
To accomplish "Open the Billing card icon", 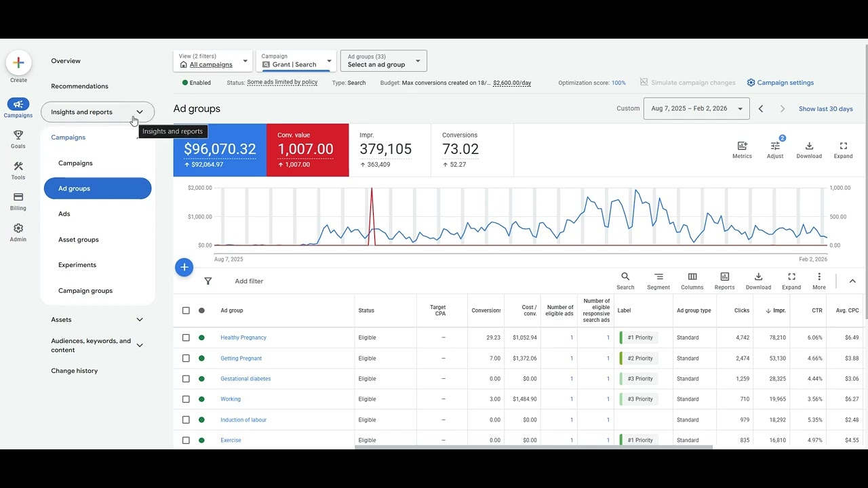I will pyautogui.click(x=18, y=197).
